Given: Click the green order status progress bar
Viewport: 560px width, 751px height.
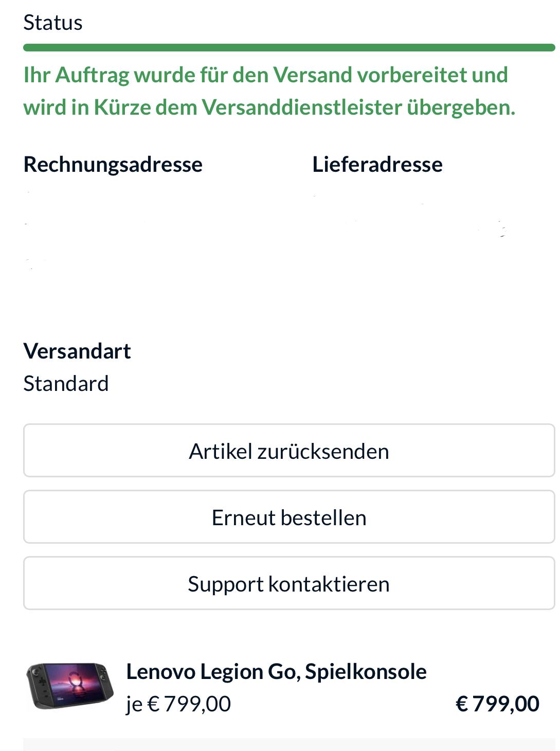Looking at the screenshot, I should [x=288, y=48].
